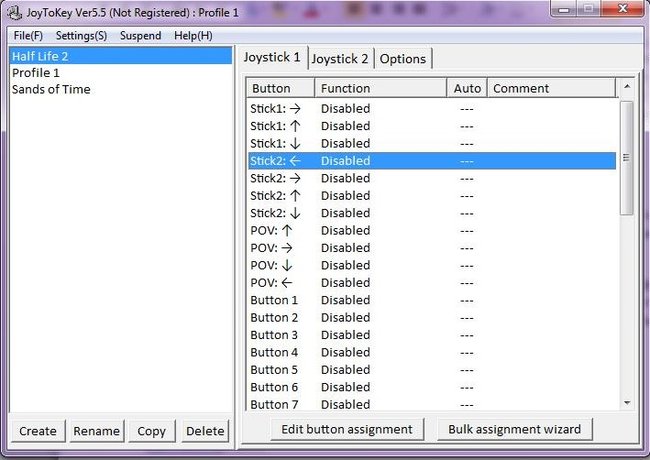Click the Disabled function of POV up row
The height and width of the screenshot is (460, 650).
[345, 230]
